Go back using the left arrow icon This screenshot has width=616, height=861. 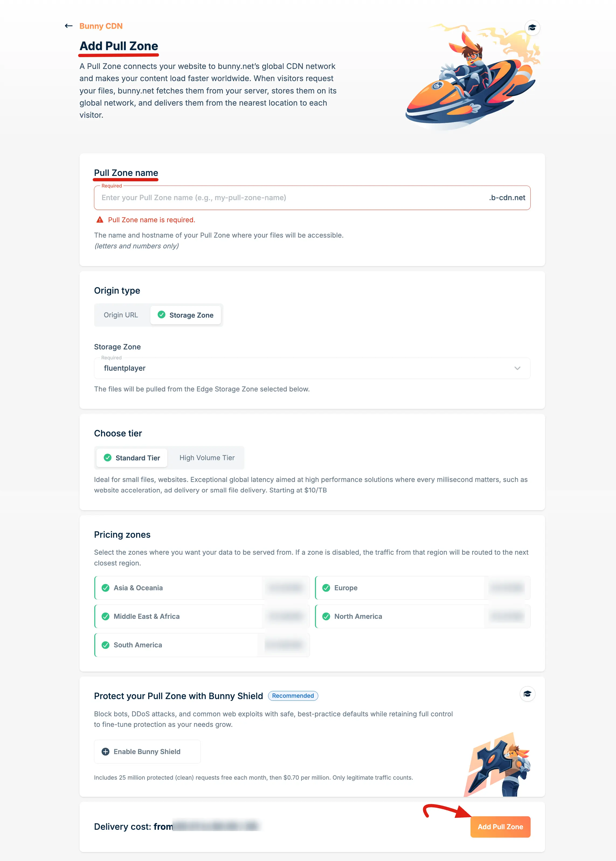(x=69, y=26)
